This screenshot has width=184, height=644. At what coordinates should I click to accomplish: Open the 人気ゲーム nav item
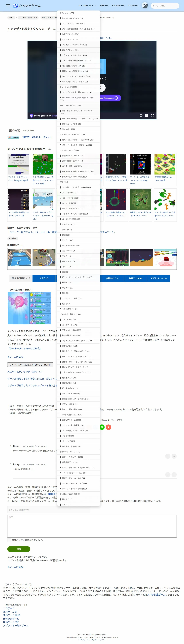(104, 5)
